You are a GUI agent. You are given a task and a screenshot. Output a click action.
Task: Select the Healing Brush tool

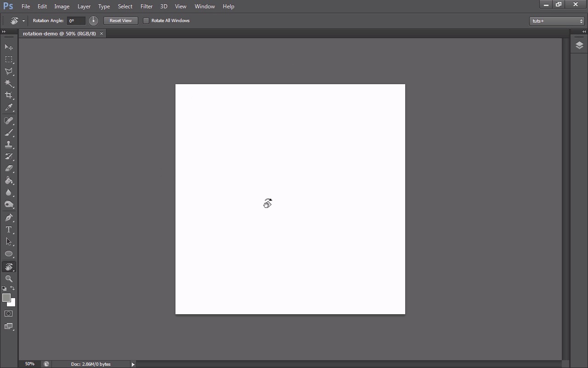point(9,121)
